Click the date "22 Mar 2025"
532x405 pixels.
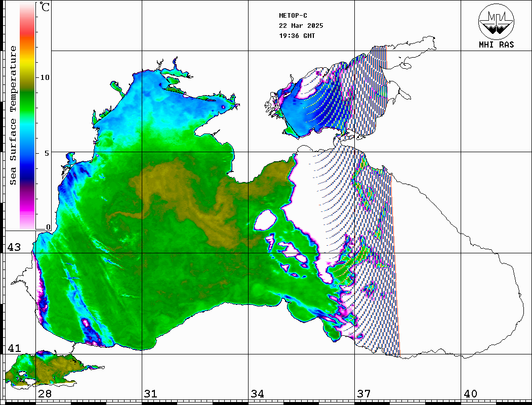coord(301,26)
